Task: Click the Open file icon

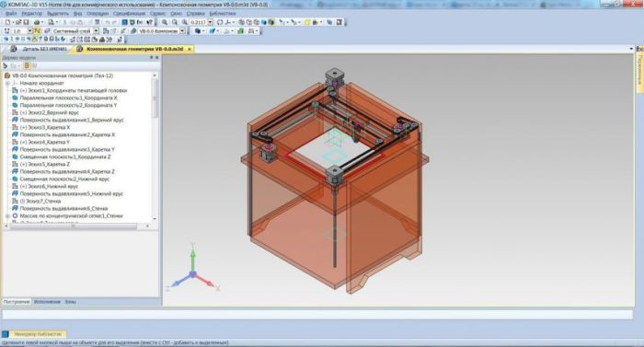Action: coord(18,22)
